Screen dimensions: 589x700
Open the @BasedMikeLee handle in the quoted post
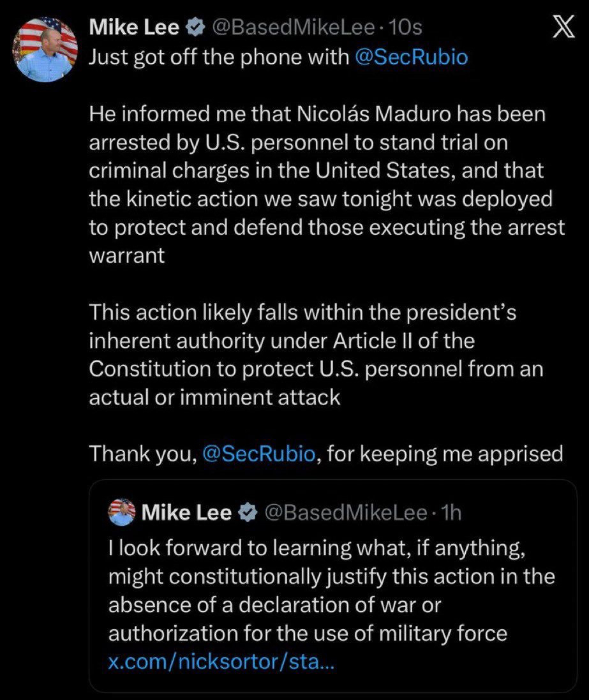tap(345, 512)
